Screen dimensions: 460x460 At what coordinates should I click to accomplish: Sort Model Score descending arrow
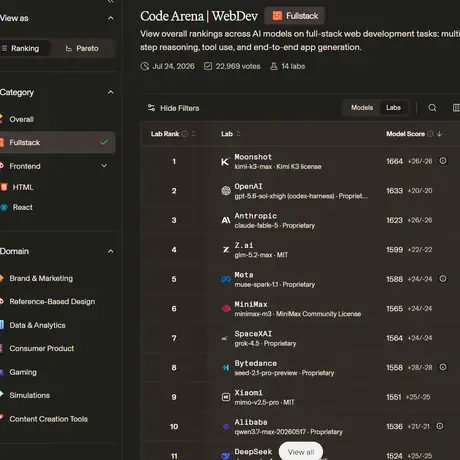[x=439, y=134]
